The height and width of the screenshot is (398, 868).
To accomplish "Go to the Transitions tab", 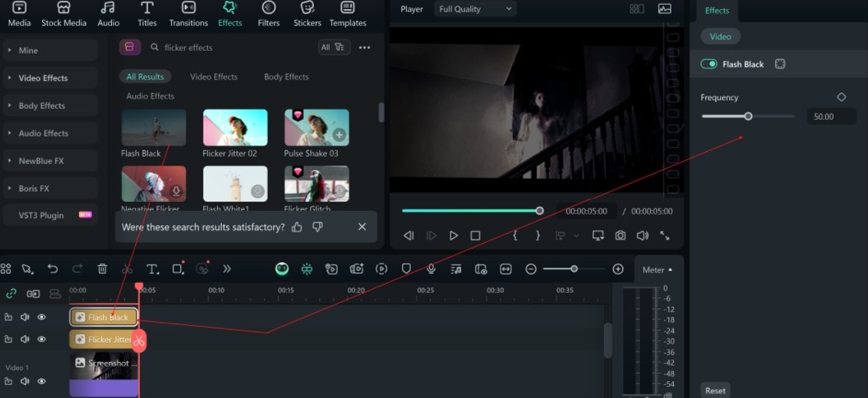I will tap(188, 15).
